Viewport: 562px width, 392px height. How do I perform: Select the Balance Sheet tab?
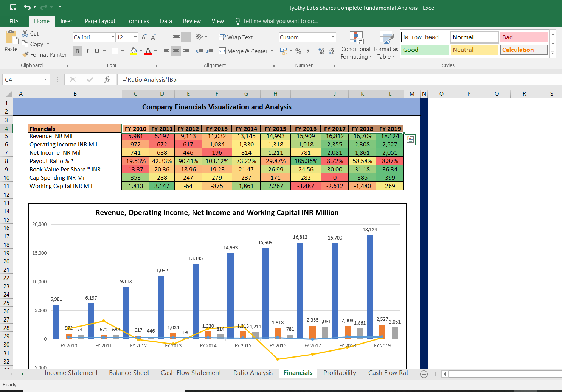[x=129, y=373]
